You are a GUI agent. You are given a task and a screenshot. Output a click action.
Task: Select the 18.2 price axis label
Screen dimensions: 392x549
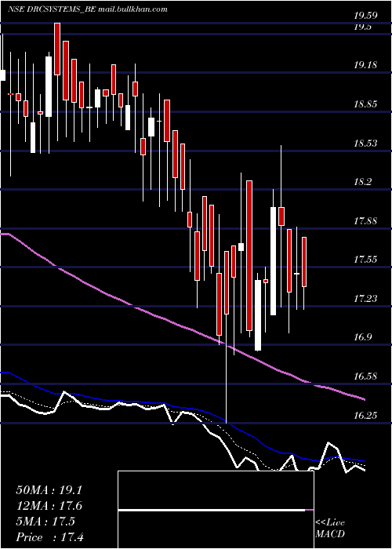pyautogui.click(x=362, y=182)
